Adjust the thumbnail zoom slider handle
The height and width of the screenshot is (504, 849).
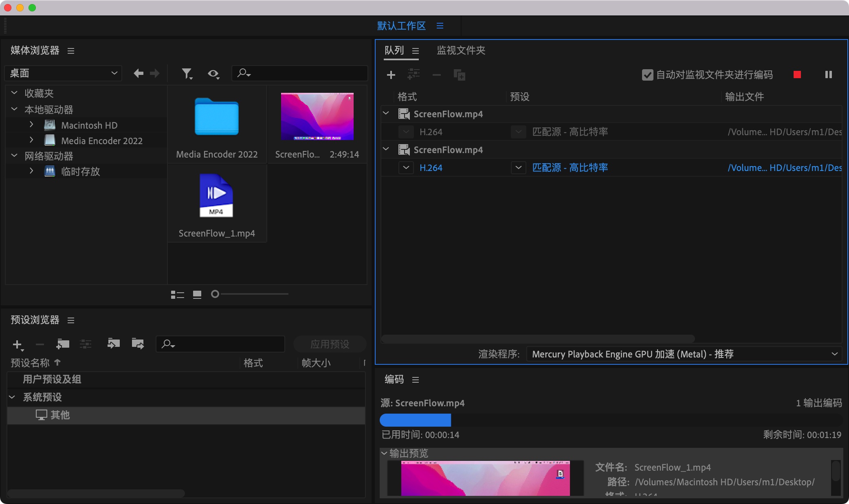pyautogui.click(x=215, y=294)
